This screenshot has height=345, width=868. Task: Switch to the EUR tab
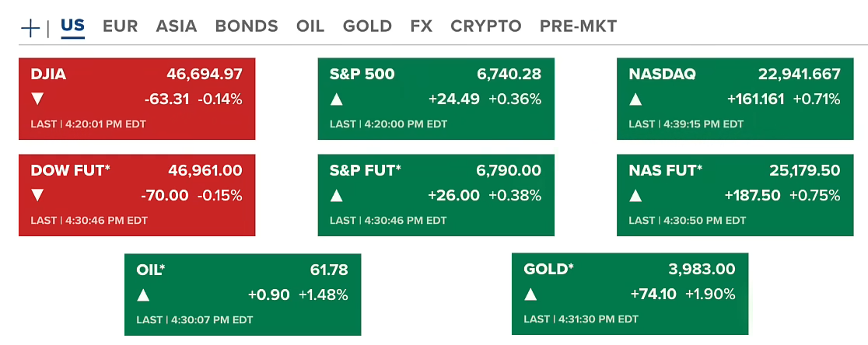[120, 26]
